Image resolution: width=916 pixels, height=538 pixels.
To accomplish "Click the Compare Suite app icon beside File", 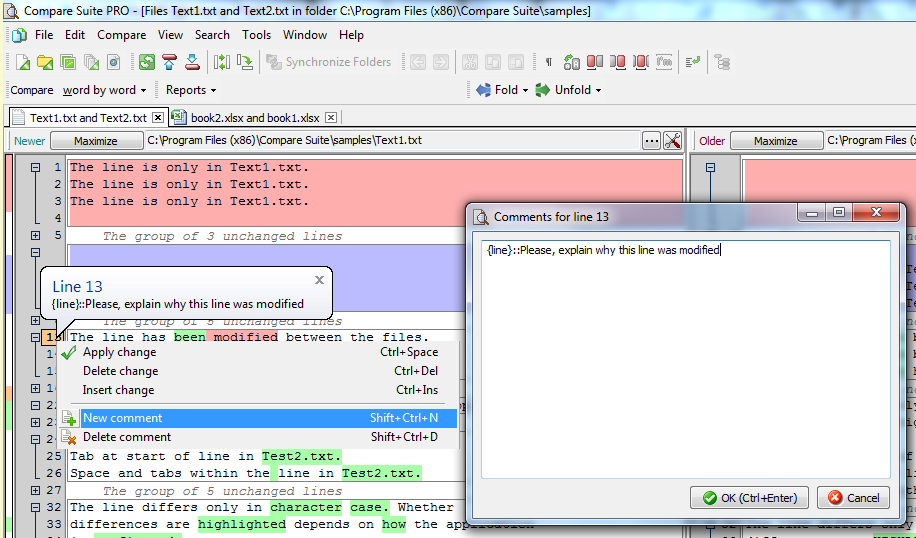I will tap(19, 36).
